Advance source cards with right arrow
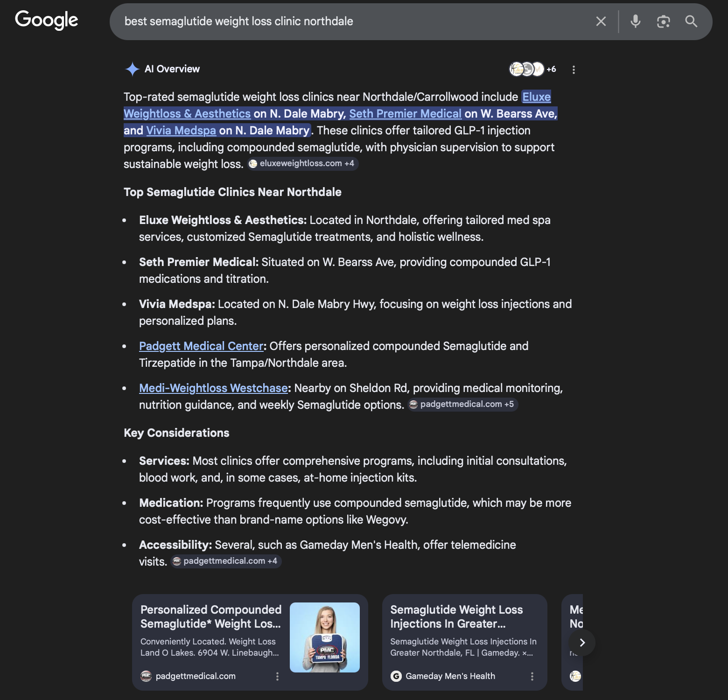This screenshot has width=728, height=700. 582,643
